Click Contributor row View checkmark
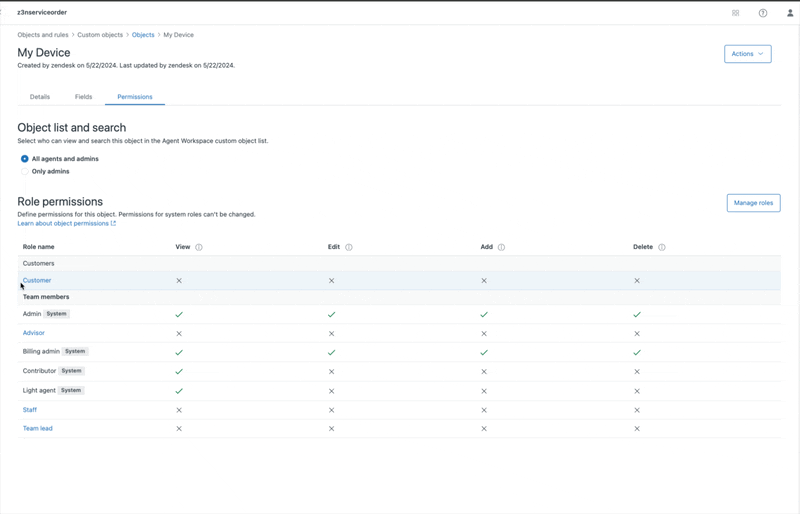 (179, 372)
